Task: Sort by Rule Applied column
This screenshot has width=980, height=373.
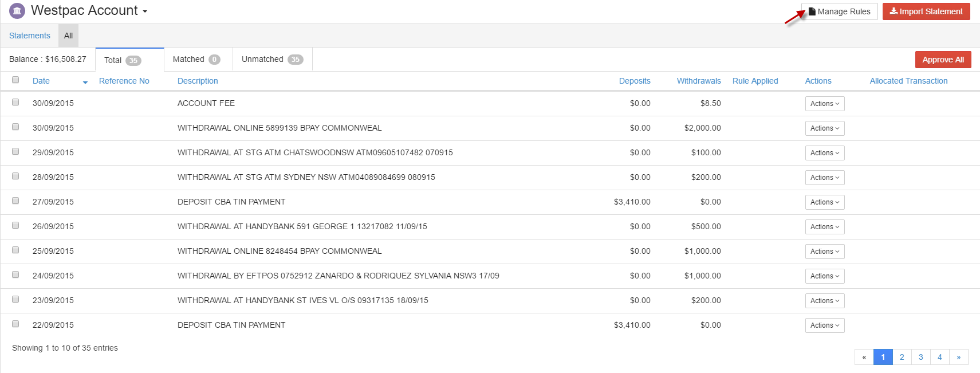Action: [755, 81]
